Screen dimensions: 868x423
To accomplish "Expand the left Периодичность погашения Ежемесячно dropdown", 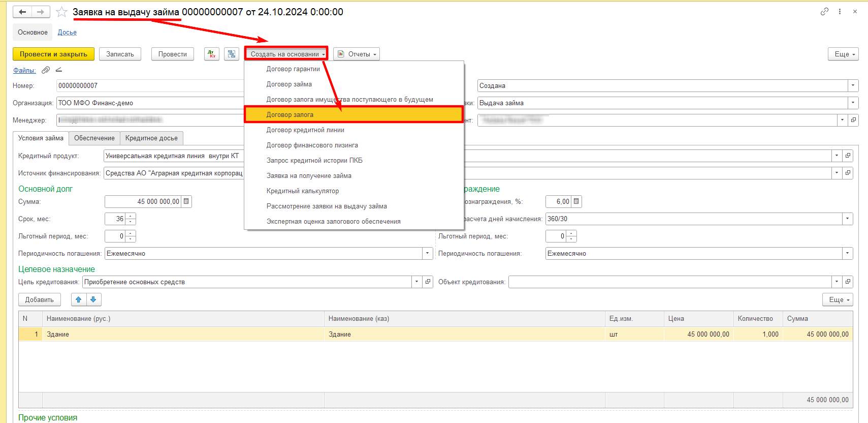I will (x=427, y=253).
